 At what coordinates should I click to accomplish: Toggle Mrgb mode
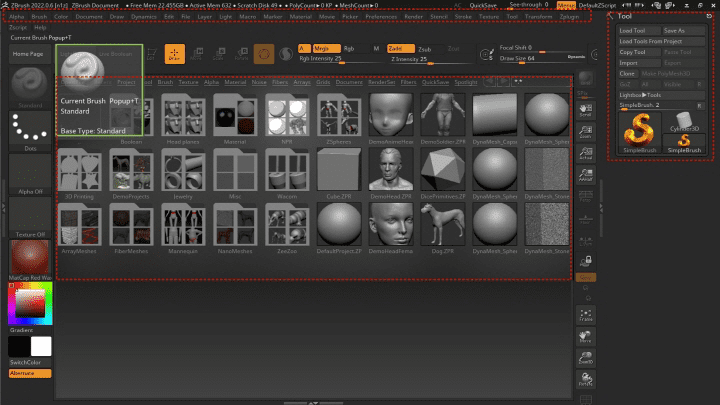tap(326, 48)
